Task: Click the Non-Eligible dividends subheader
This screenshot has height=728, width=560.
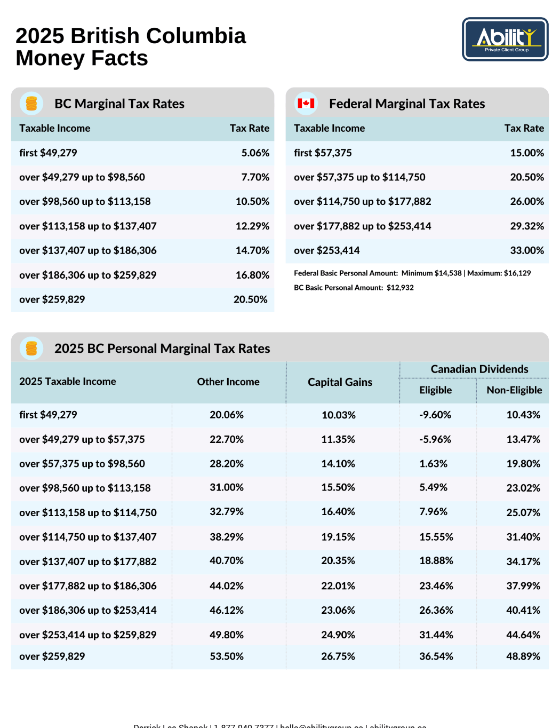Action: point(514,390)
